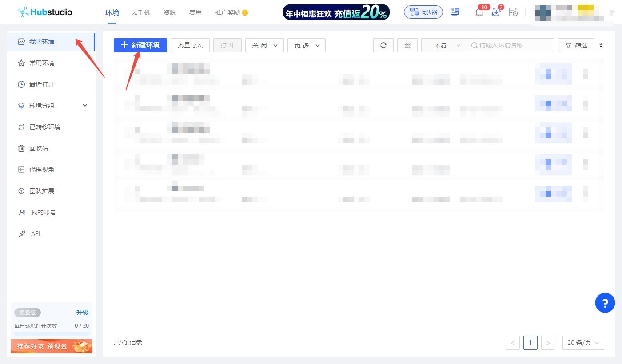Screen dimensions: 622x364
Task: Open the 关闭 dropdown button
Action: point(264,45)
